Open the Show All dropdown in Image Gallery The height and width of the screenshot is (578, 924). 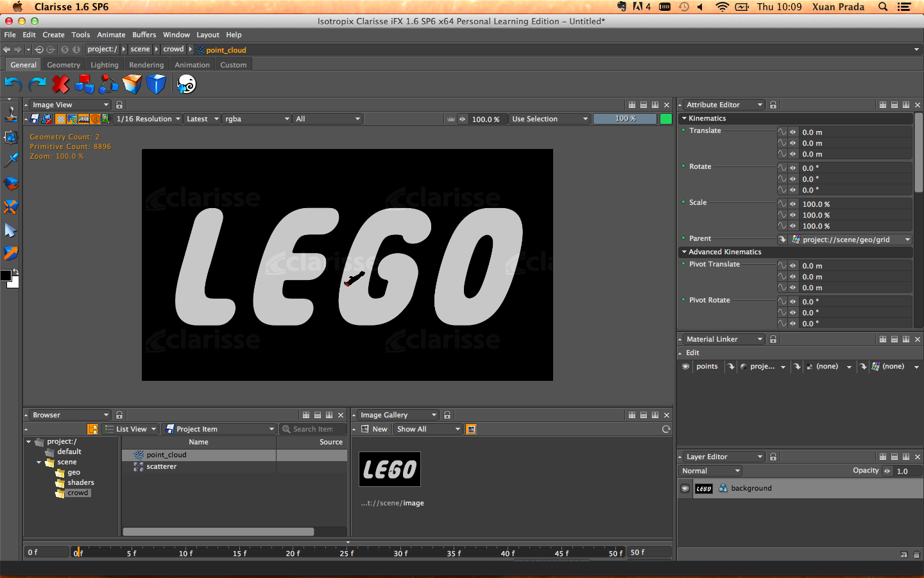[428, 429]
